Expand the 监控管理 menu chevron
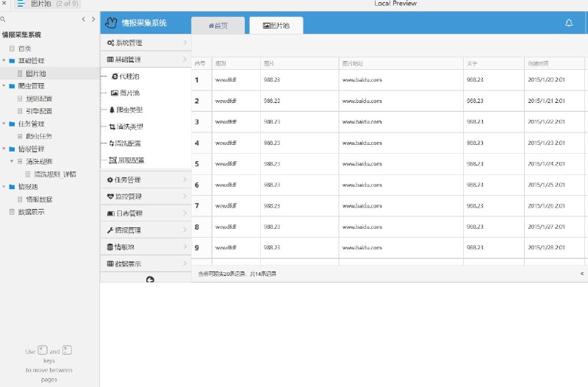This screenshot has width=588, height=387. (185, 196)
